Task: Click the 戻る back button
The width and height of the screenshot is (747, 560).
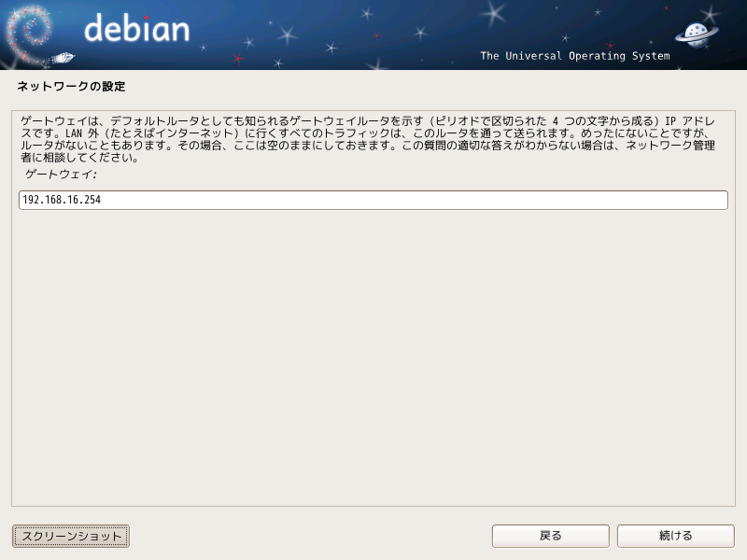Action: pos(550,536)
